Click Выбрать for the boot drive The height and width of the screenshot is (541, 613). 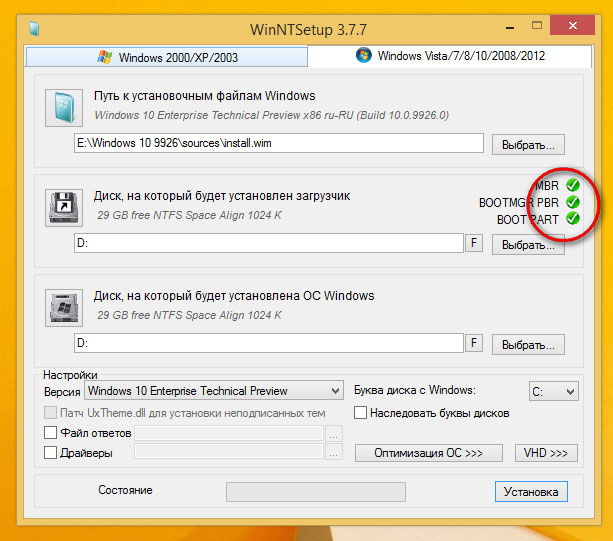tap(528, 245)
